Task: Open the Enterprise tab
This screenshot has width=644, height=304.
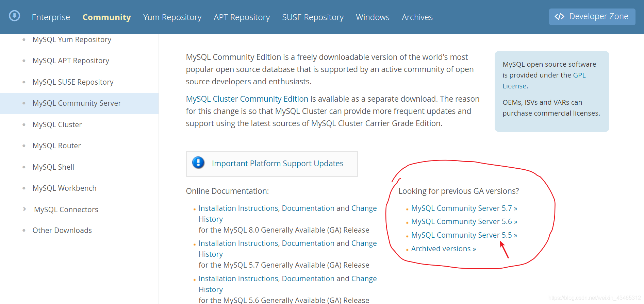Action: coord(51,17)
